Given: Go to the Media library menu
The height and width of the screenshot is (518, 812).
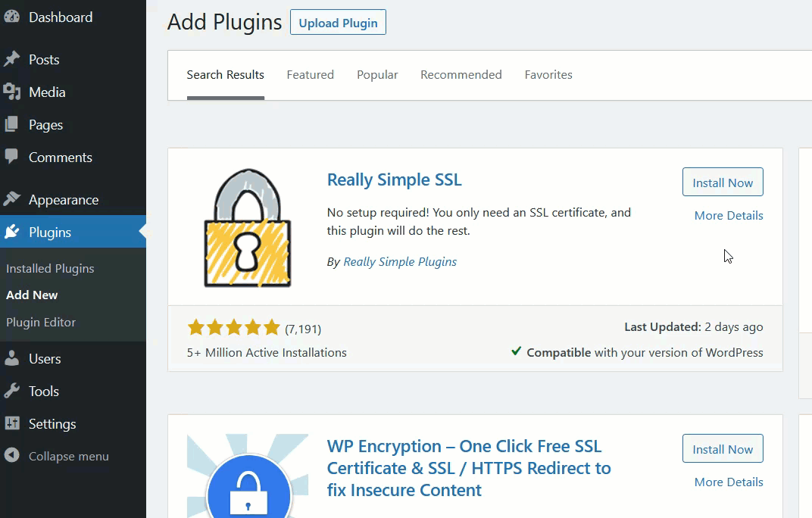Looking at the screenshot, I should click(x=73, y=92).
